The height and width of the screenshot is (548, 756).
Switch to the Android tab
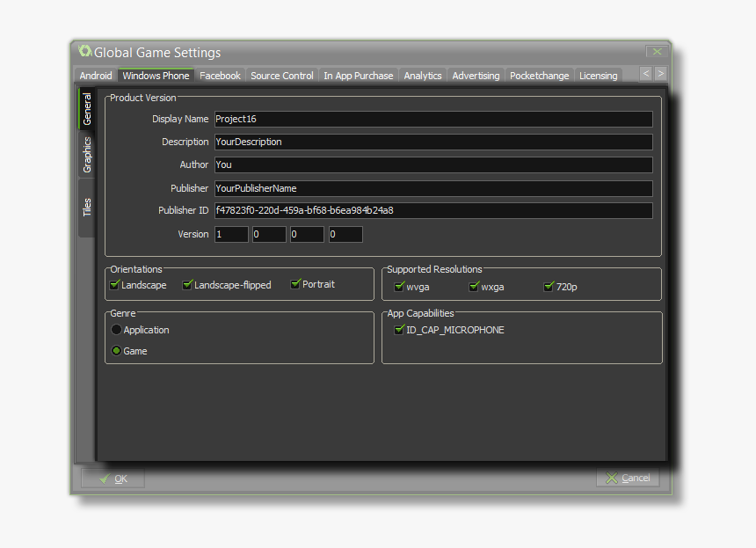(x=96, y=76)
